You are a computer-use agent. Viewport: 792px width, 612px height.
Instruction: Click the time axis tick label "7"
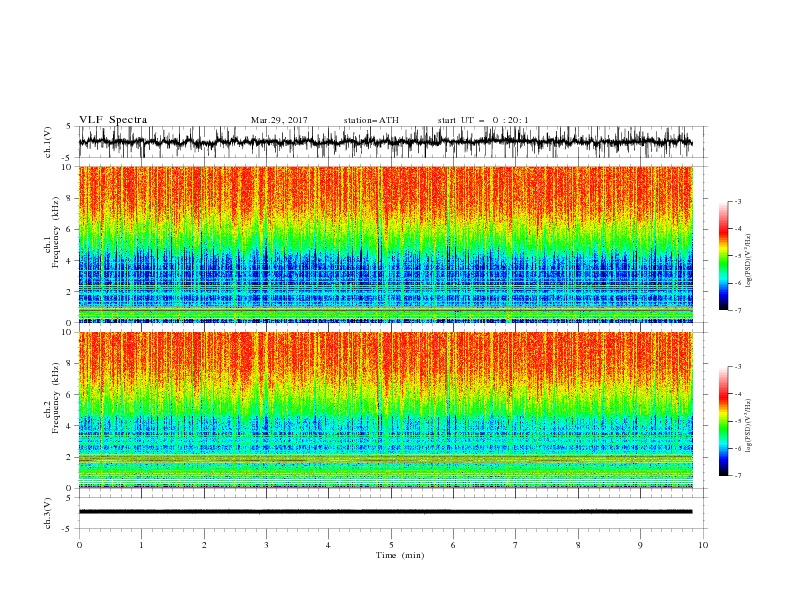516,545
